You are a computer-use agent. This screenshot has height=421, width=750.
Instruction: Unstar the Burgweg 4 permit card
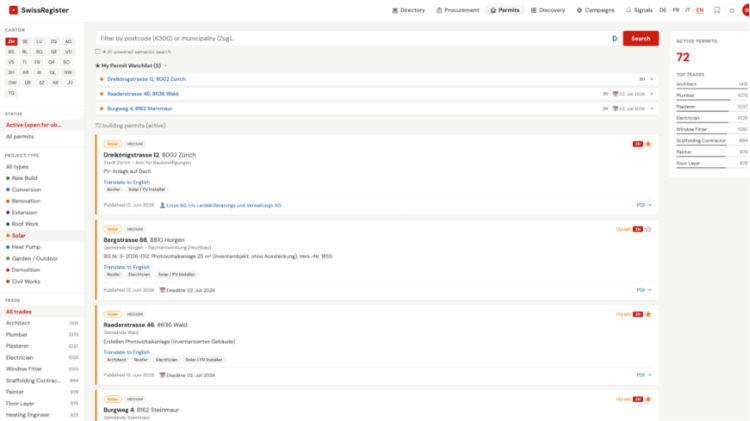point(648,399)
